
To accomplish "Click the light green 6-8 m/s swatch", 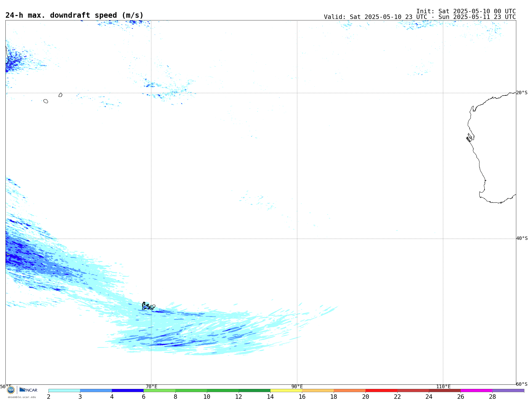I will tap(159, 390).
